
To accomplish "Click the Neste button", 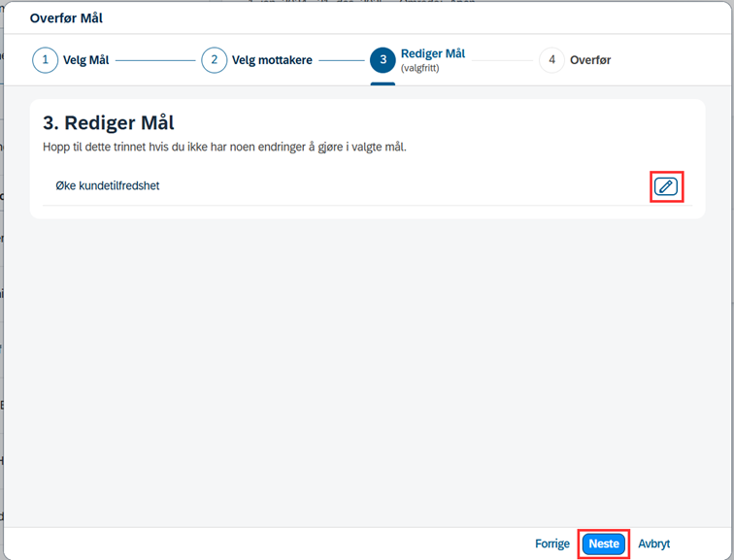I will click(604, 544).
